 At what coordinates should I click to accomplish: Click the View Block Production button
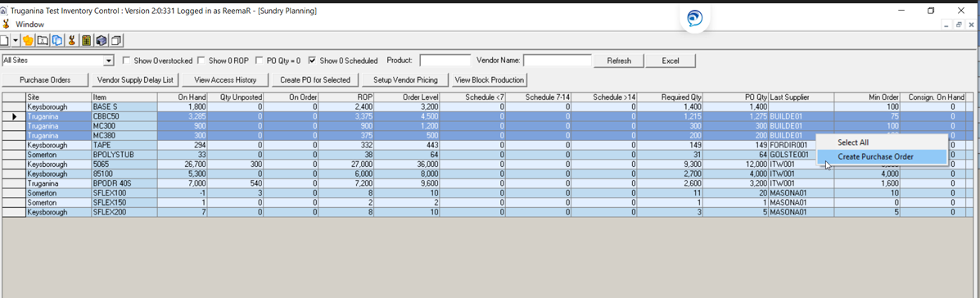tap(490, 80)
